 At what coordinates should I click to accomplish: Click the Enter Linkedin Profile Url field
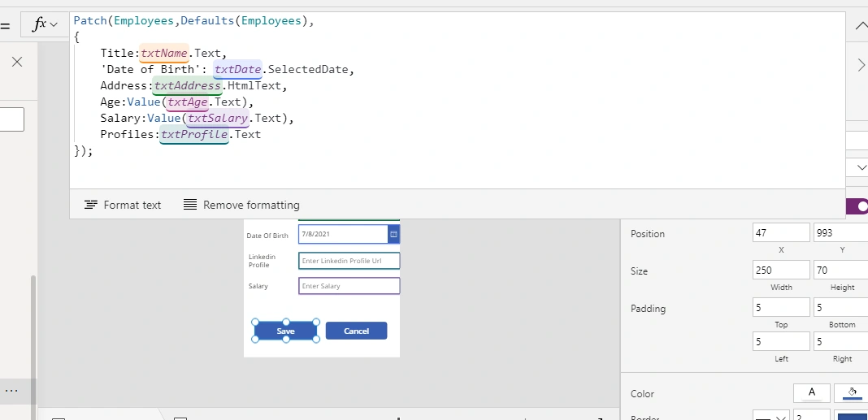(349, 261)
